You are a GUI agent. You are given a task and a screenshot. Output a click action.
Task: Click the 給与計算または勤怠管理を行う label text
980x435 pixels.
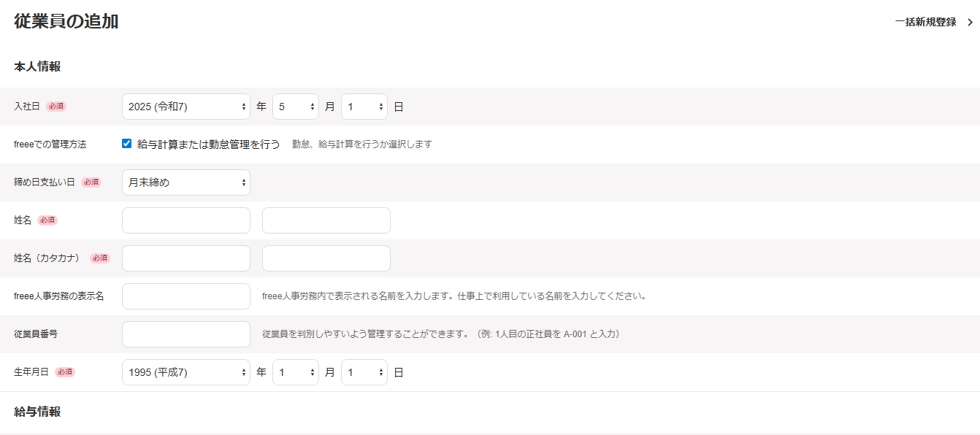(x=209, y=145)
